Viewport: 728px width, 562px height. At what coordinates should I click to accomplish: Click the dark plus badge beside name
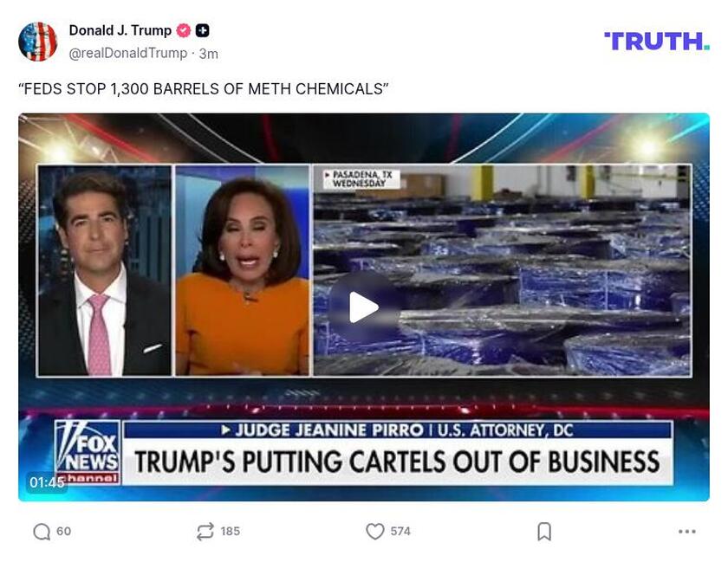(x=202, y=30)
